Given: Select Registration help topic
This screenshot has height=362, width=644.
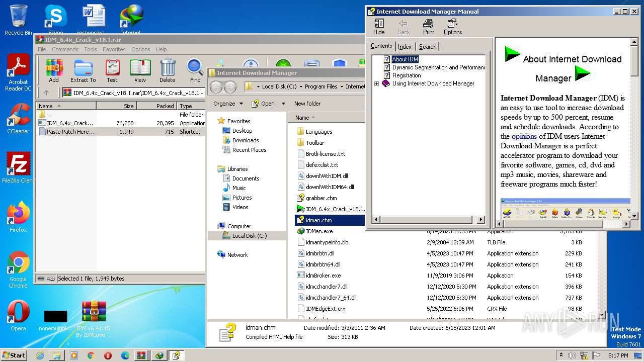Looking at the screenshot, I should point(407,75).
